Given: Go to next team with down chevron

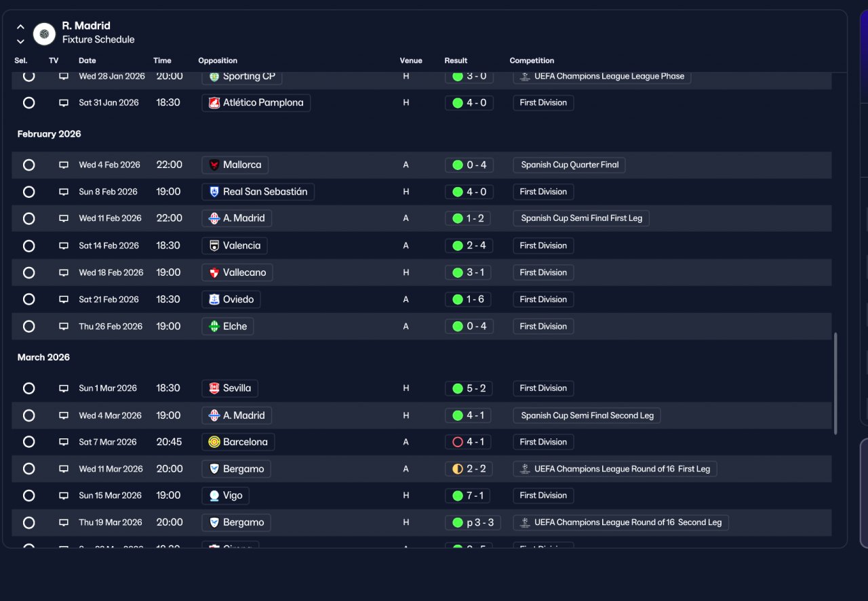Looking at the screenshot, I should pyautogui.click(x=20, y=41).
